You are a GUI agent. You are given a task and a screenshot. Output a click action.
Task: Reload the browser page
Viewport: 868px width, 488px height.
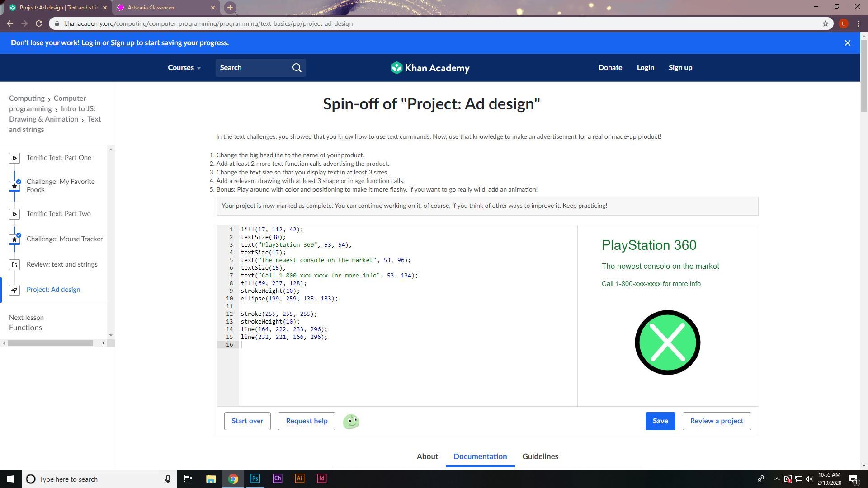coord(39,23)
